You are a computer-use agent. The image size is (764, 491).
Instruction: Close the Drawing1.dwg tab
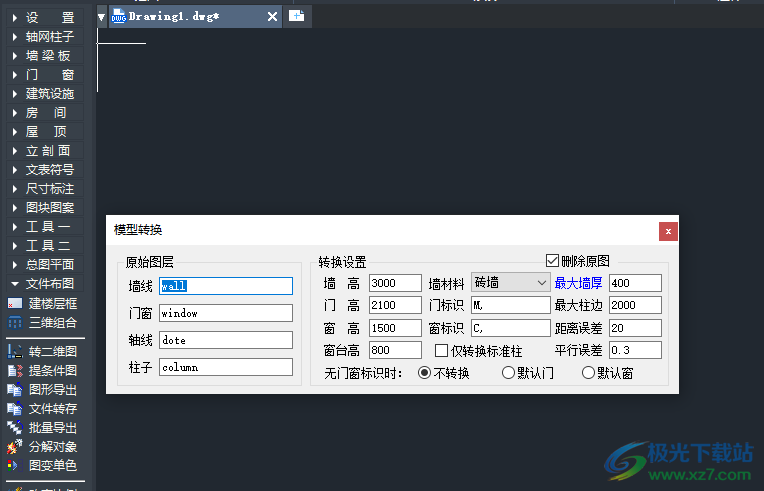(272, 17)
